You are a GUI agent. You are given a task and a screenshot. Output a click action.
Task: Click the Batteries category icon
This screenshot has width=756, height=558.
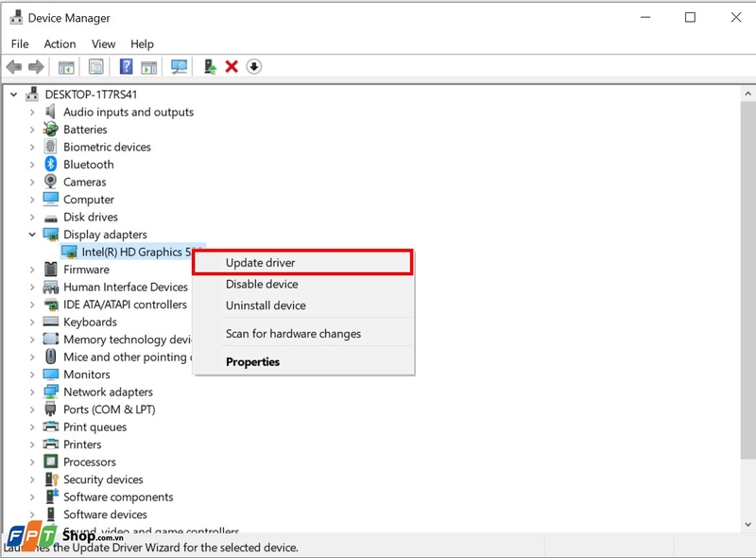(x=51, y=130)
